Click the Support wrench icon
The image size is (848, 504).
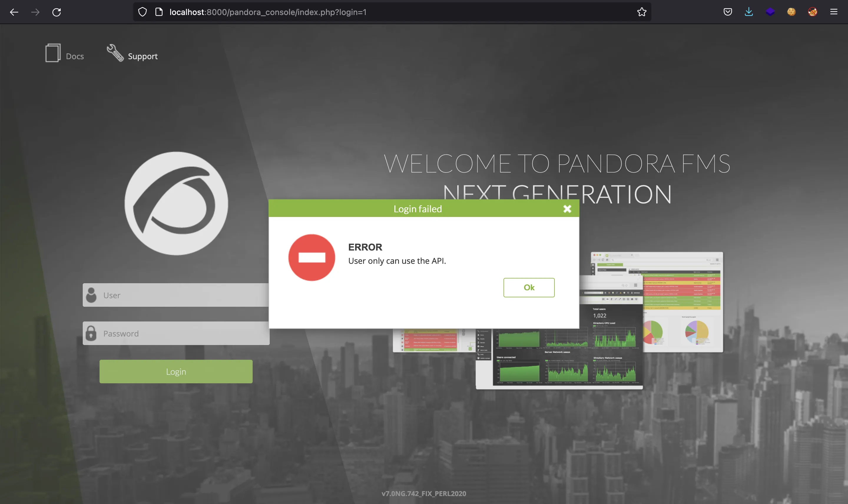(x=115, y=53)
